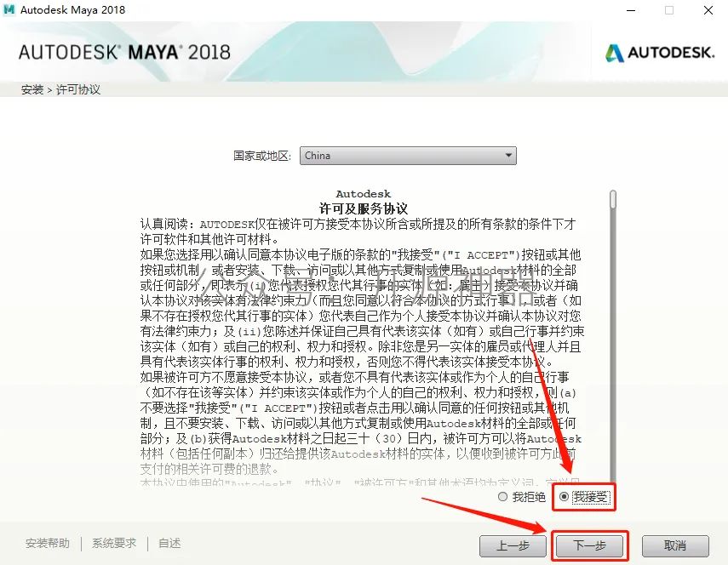The image size is (728, 565).
Task: Click the Autodesk logo at top right
Action: [x=660, y=53]
